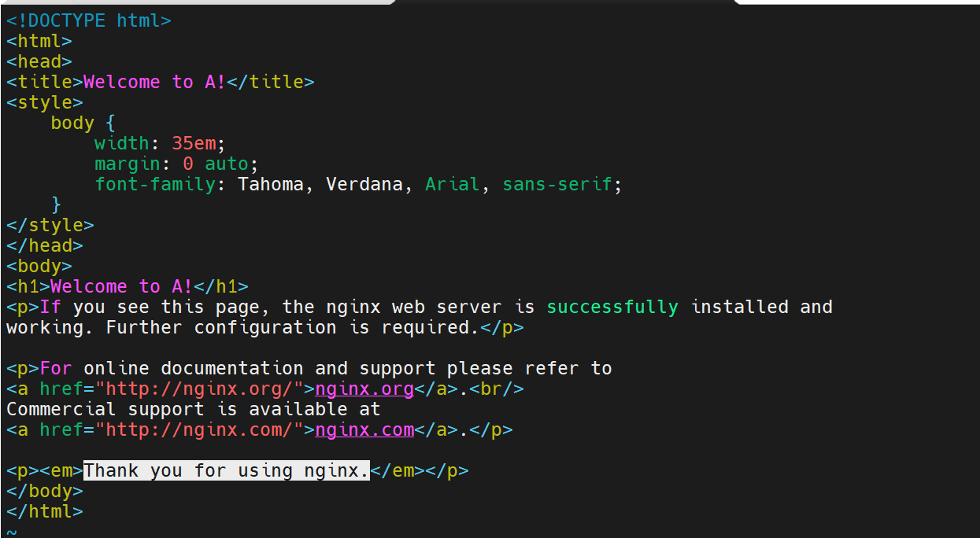Click the closing style tag
The height and width of the screenshot is (538, 980).
click(50, 225)
